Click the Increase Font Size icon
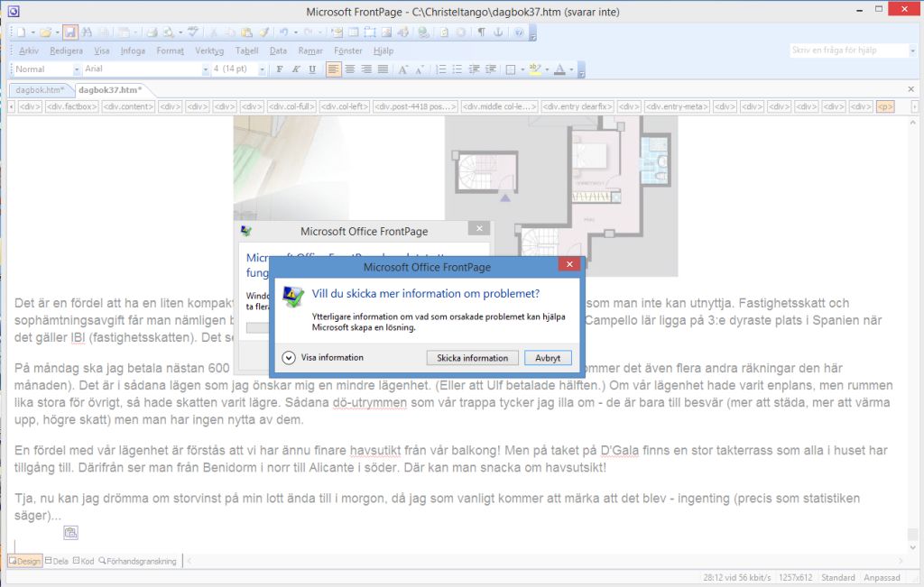 point(403,69)
